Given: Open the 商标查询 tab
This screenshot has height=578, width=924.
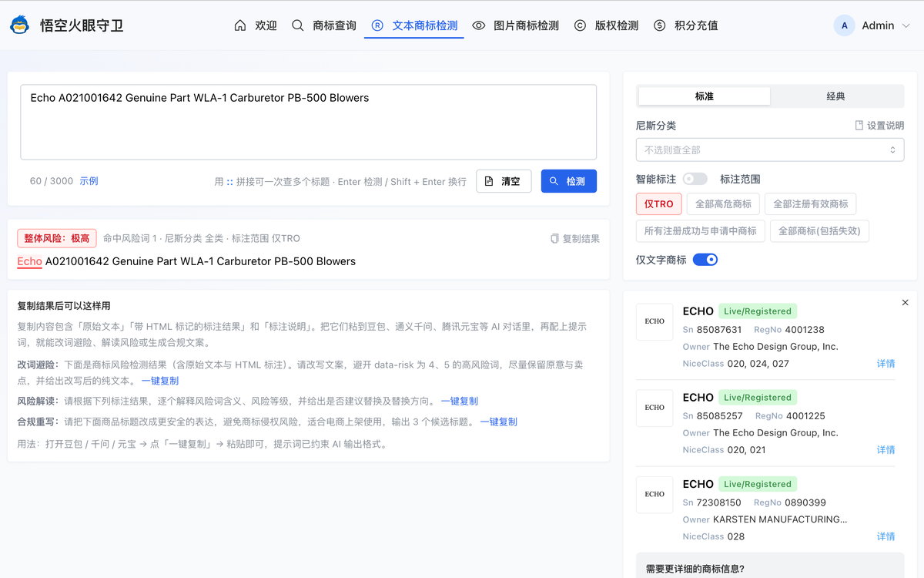Looking at the screenshot, I should point(323,25).
